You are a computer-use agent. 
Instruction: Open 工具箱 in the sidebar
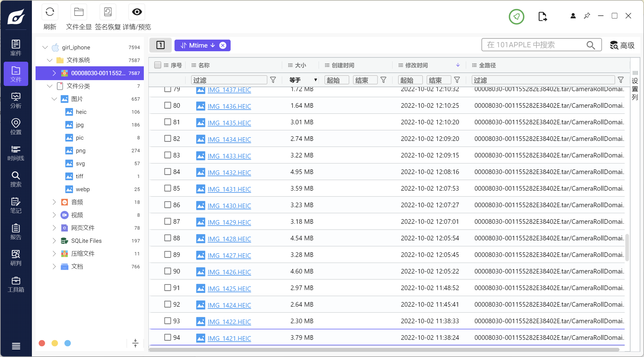click(16, 284)
